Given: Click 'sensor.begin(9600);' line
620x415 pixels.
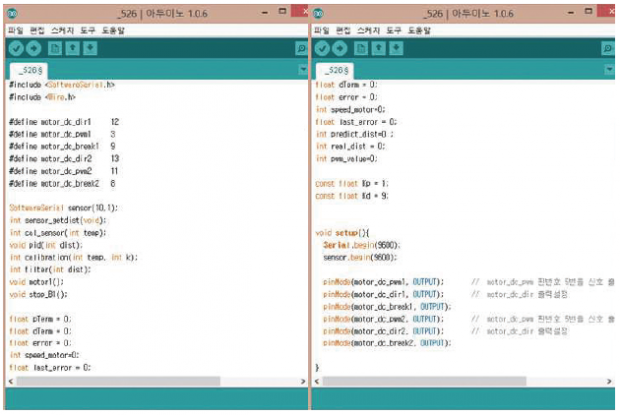Looking at the screenshot, I should pos(360,257).
